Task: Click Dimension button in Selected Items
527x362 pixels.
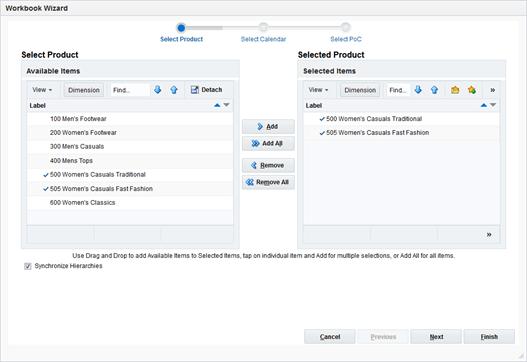Action: [x=360, y=90]
